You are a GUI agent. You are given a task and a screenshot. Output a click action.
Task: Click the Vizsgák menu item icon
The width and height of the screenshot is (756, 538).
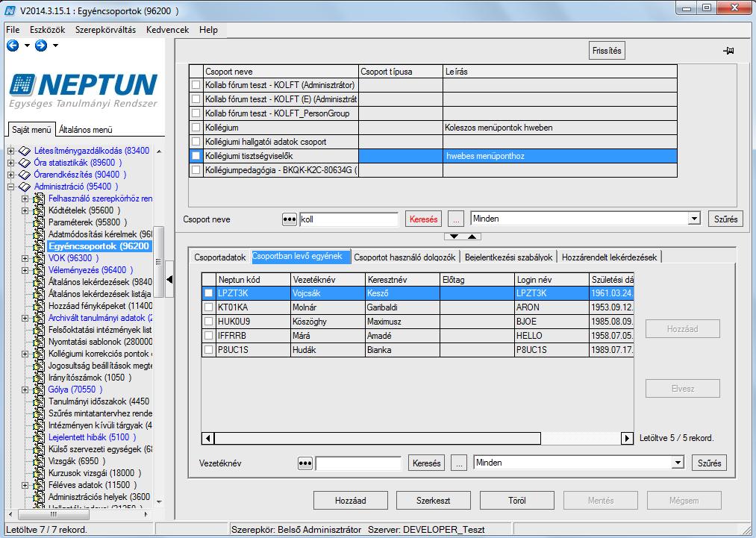(39, 461)
